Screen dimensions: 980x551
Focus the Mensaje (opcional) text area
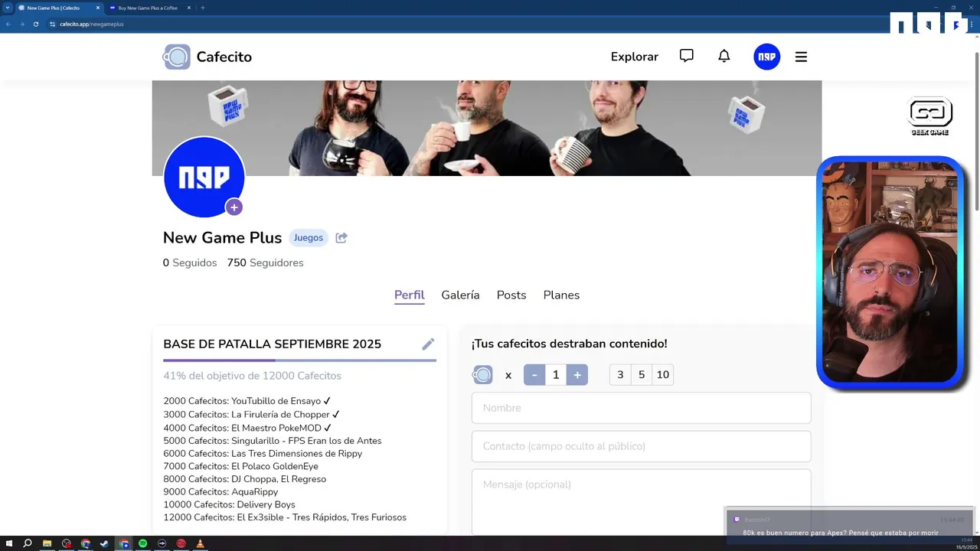tap(641, 501)
